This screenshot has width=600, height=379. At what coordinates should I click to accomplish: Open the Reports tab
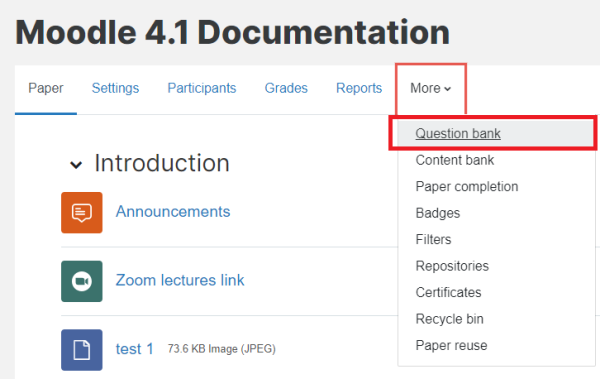(x=359, y=88)
